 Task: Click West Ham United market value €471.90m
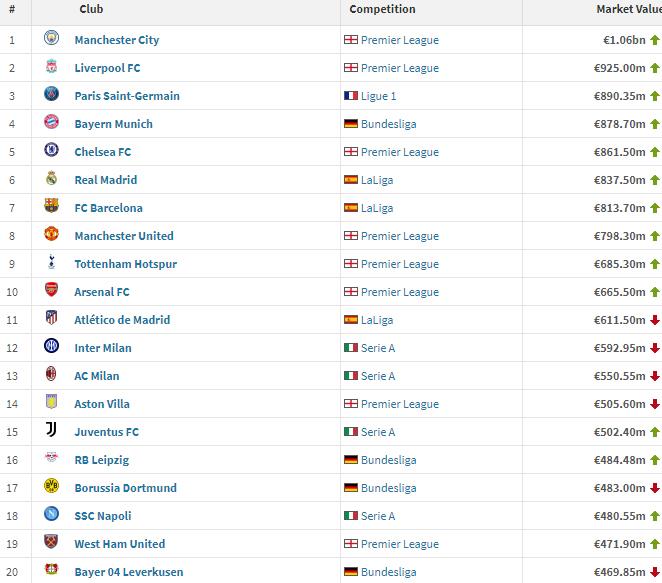(617, 544)
